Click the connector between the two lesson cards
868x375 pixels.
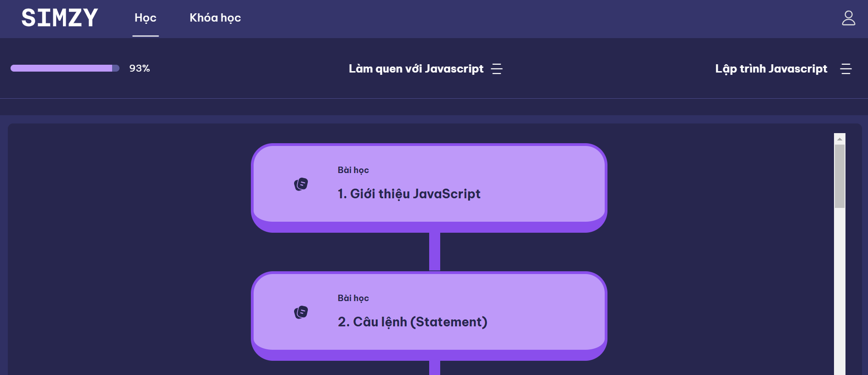[x=434, y=250]
